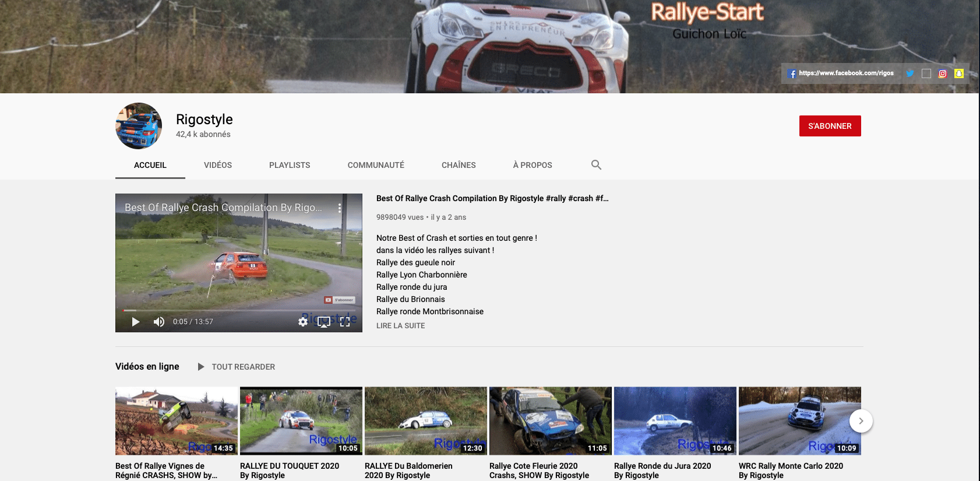
Task: Click the video title overlay in player
Action: coord(223,208)
